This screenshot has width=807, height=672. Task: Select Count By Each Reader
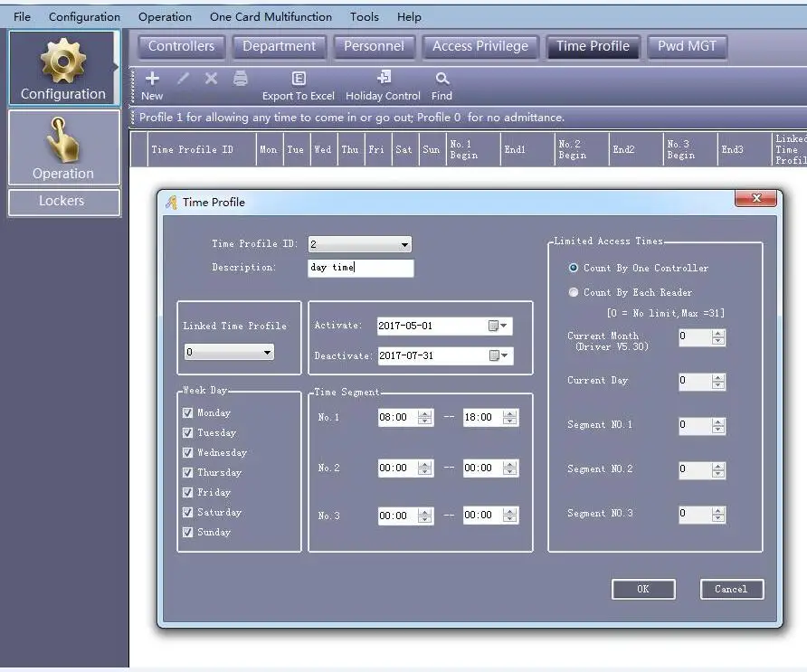573,292
